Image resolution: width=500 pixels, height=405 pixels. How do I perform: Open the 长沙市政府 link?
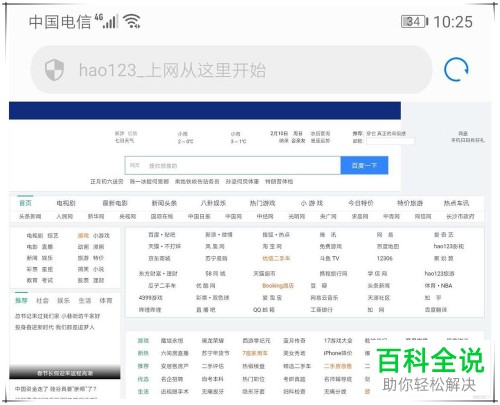coord(460,217)
